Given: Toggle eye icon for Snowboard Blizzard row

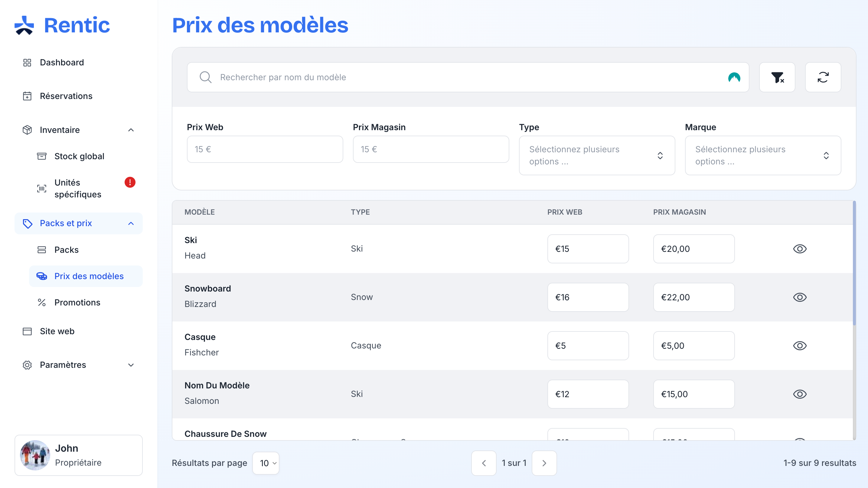Looking at the screenshot, I should pyautogui.click(x=800, y=297).
